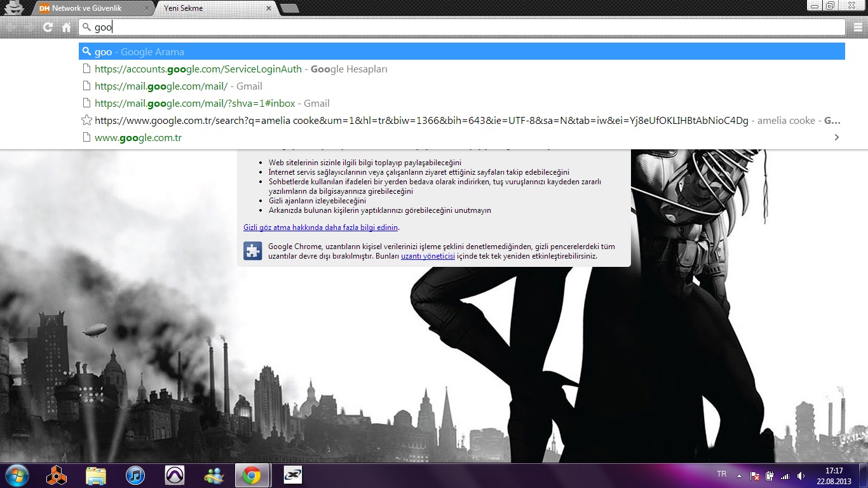The height and width of the screenshot is (488, 868).
Task: Pick the Gmail suggestion ending in #inbox
Action: click(x=462, y=103)
